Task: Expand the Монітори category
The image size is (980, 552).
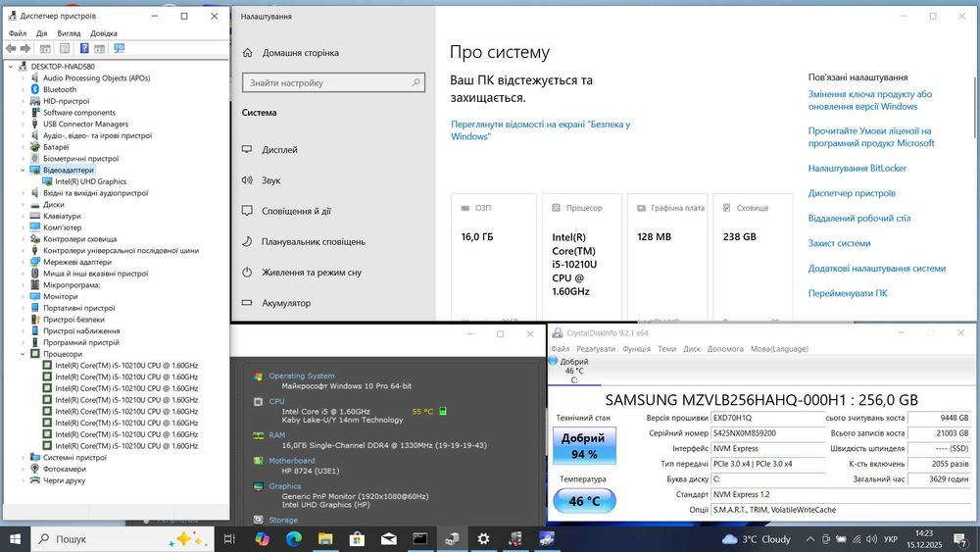Action: (x=24, y=296)
